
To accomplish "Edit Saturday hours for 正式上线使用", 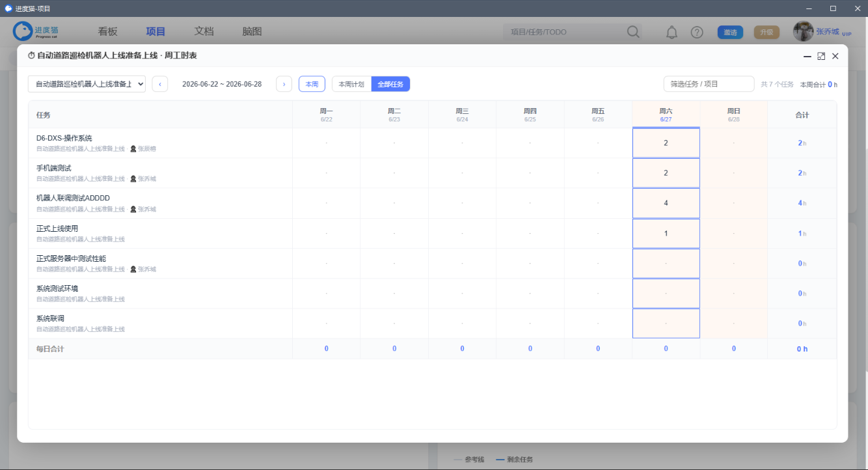I will coord(666,233).
